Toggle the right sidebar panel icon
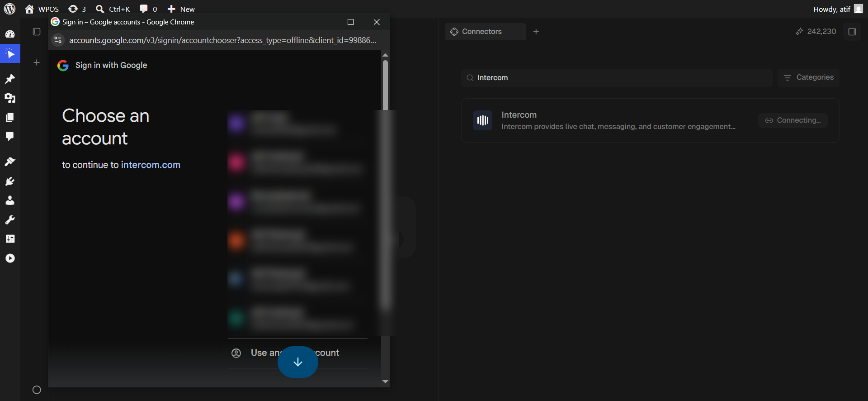Viewport: 868px width, 401px height. [852, 32]
